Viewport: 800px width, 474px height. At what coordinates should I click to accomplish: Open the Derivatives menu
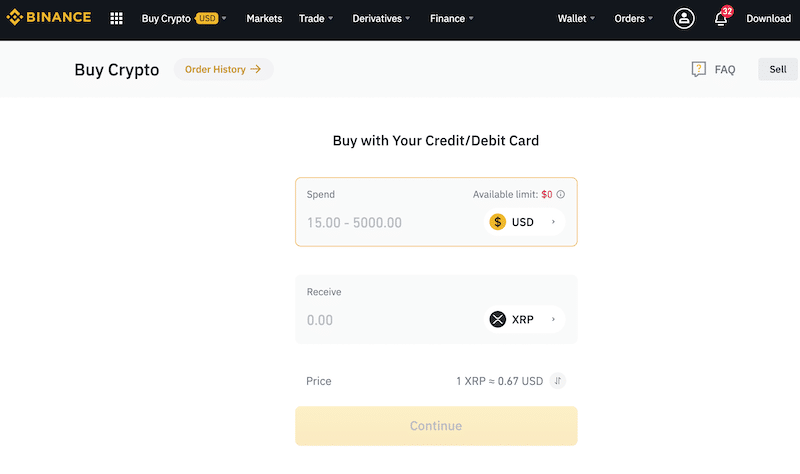pos(381,18)
